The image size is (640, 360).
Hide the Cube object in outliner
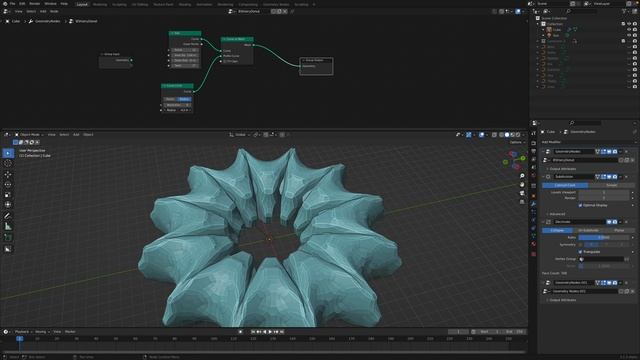pyautogui.click(x=629, y=30)
